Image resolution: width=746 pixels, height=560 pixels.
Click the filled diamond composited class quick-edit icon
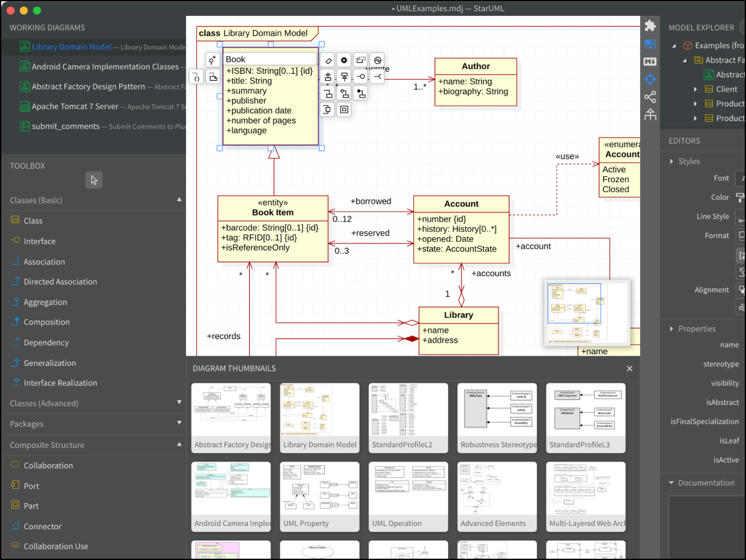pyautogui.click(x=361, y=94)
